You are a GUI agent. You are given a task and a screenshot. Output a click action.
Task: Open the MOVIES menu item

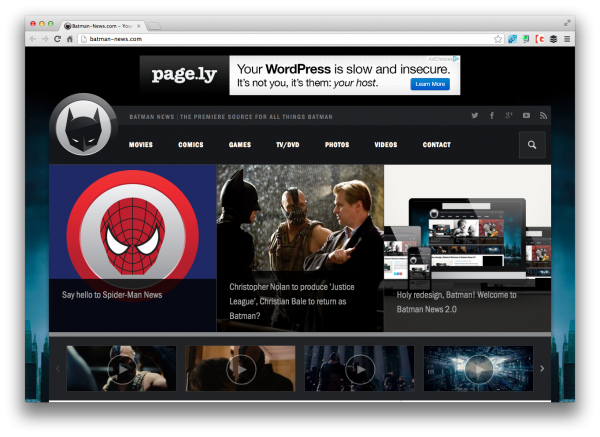coord(141,145)
